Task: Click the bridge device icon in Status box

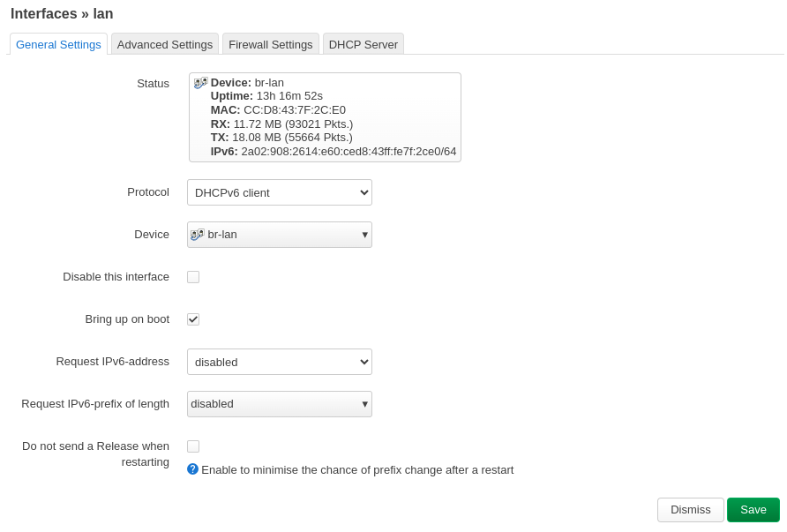Action: click(x=201, y=83)
